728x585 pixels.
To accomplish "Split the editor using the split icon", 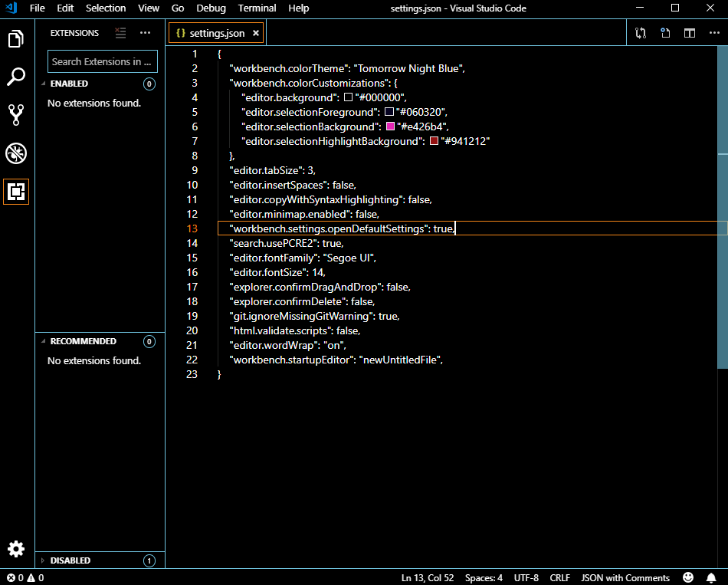I will coord(689,33).
